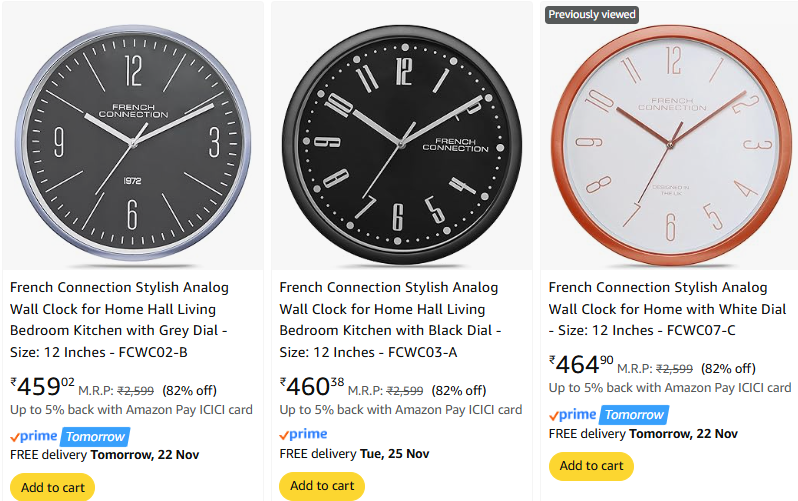Image resolution: width=798 pixels, height=501 pixels.
Task: Click the ₹460.38 price of black clock
Action: coord(312,387)
